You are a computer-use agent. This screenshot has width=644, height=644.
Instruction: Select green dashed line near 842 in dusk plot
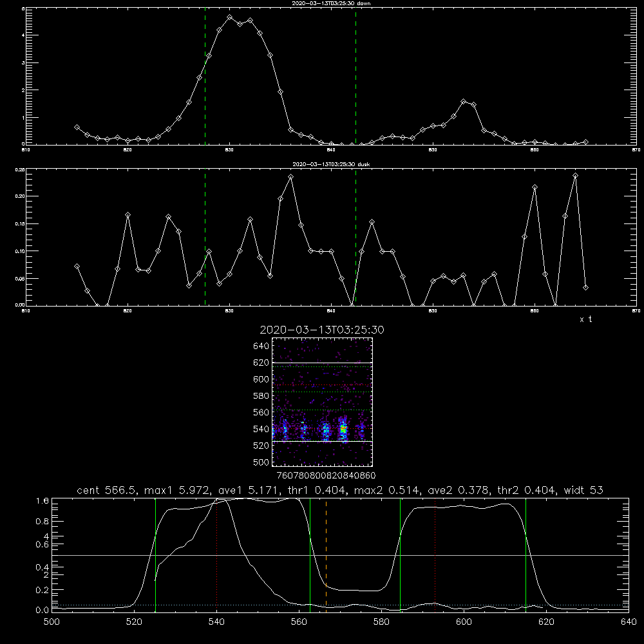[x=355, y=237]
